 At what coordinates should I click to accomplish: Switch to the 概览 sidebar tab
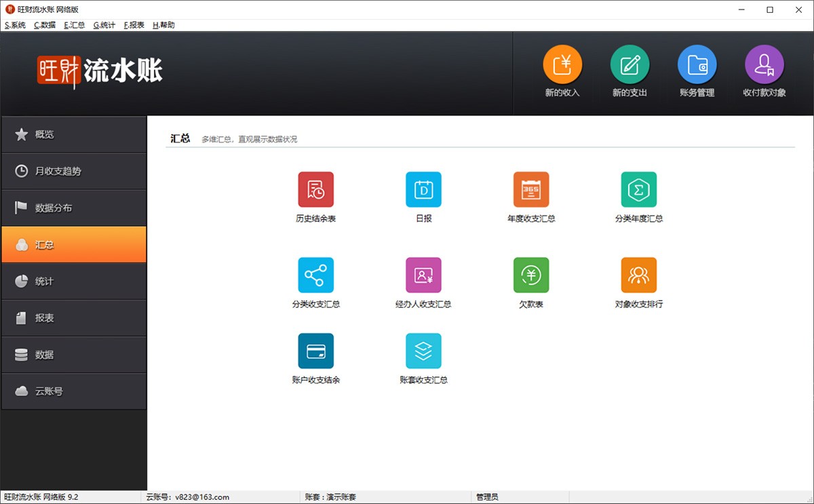click(x=74, y=134)
